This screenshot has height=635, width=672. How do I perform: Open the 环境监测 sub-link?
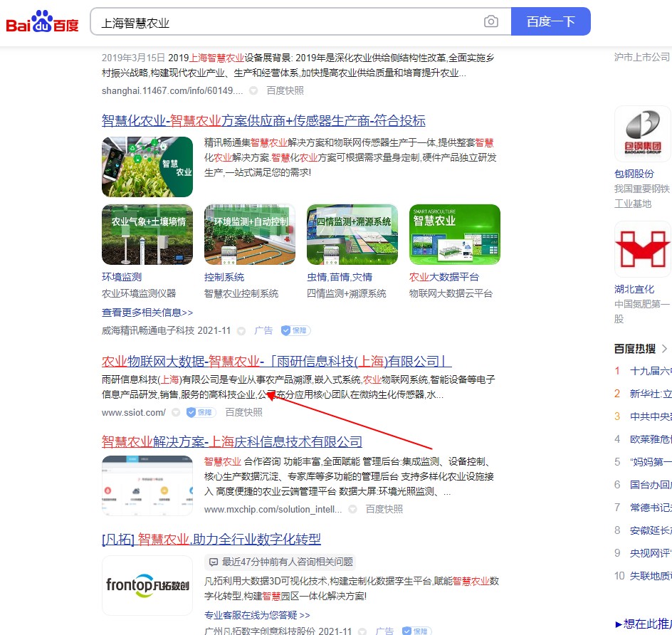tap(122, 277)
